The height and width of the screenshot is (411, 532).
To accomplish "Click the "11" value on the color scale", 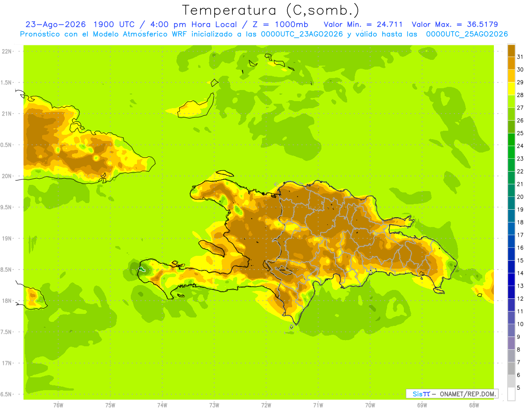I will [520, 311].
